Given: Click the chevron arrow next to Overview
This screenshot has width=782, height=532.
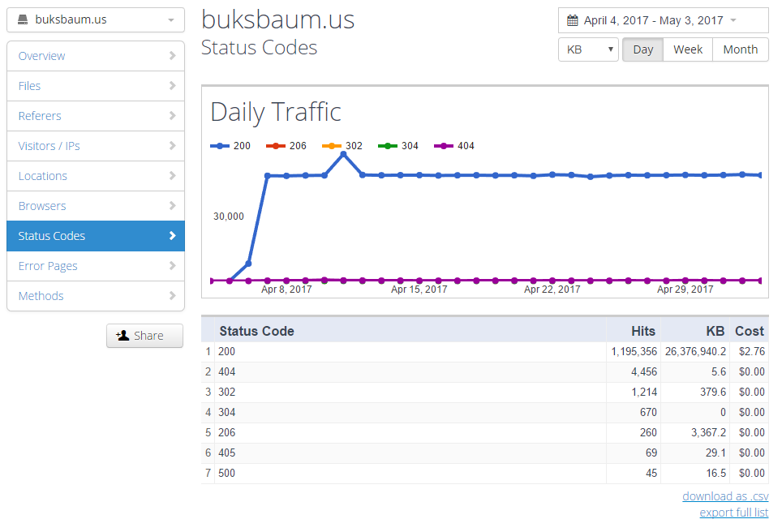Looking at the screenshot, I should pyautogui.click(x=172, y=56).
